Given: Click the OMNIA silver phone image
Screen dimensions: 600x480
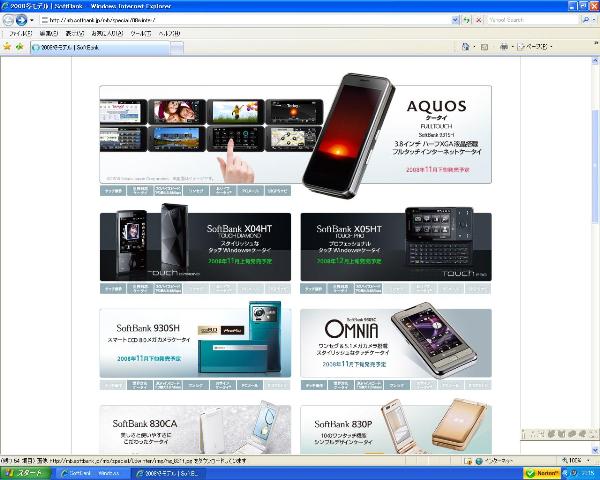Looking at the screenshot, I should point(434,339).
